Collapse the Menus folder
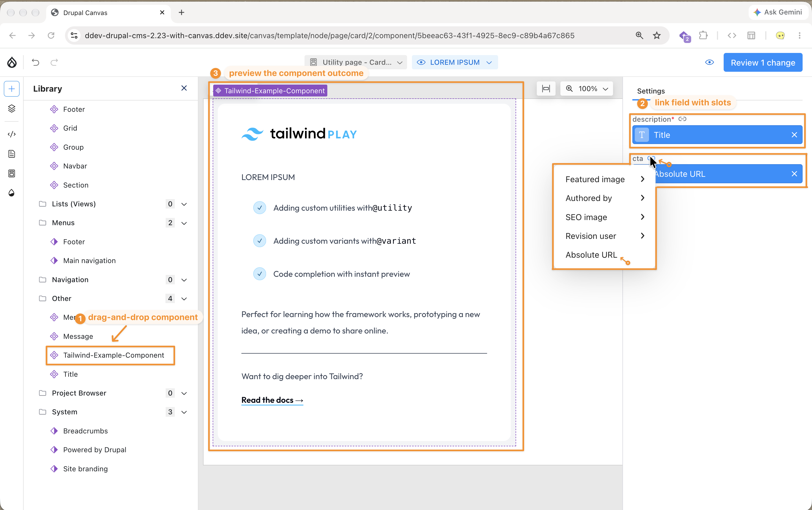 [x=184, y=223]
